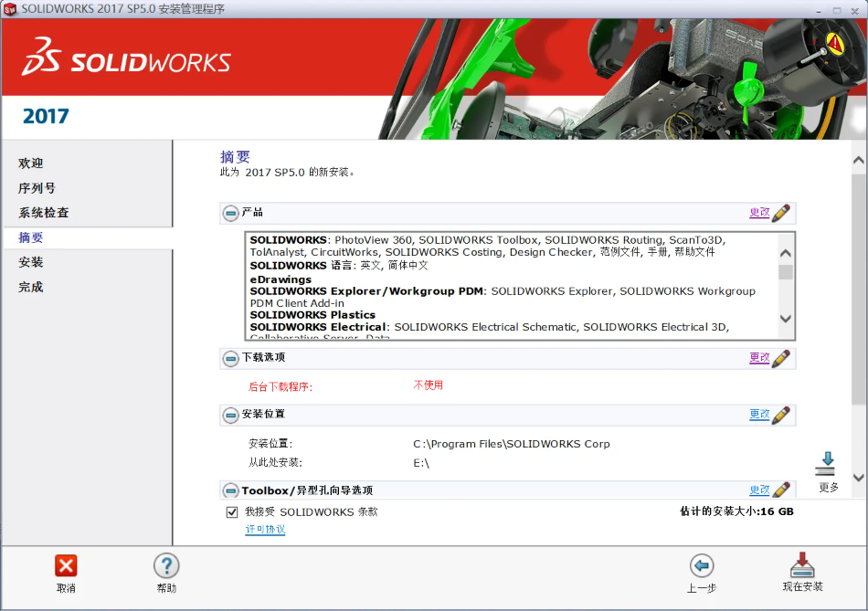
Task: Select the 欢迎 step in the sidebar
Action: click(x=30, y=163)
